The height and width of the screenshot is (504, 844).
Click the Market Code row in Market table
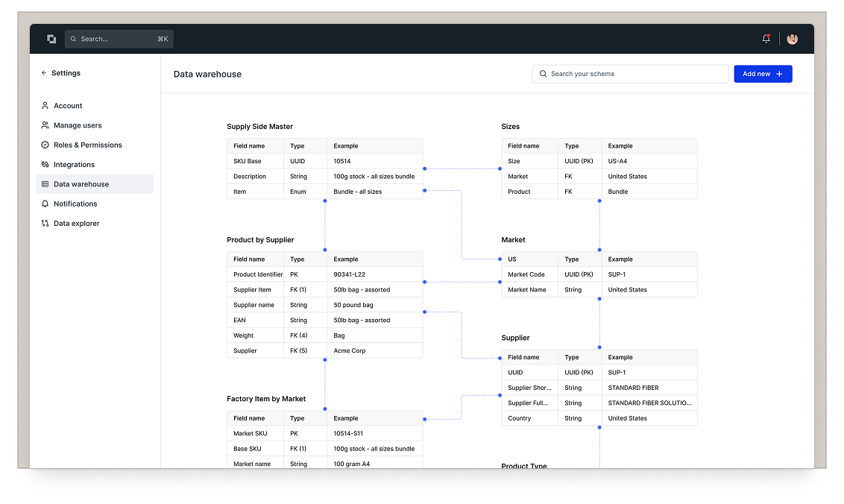click(599, 274)
